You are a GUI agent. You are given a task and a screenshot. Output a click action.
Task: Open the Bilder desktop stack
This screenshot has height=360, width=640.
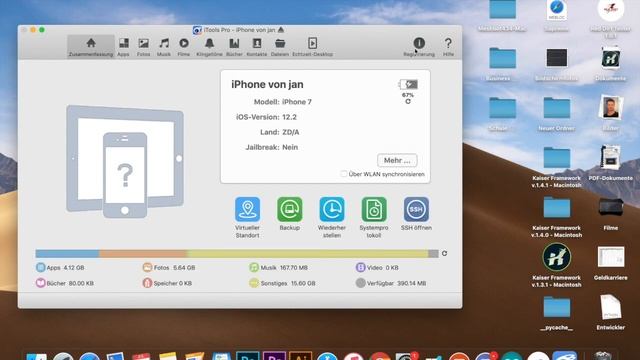[611, 107]
